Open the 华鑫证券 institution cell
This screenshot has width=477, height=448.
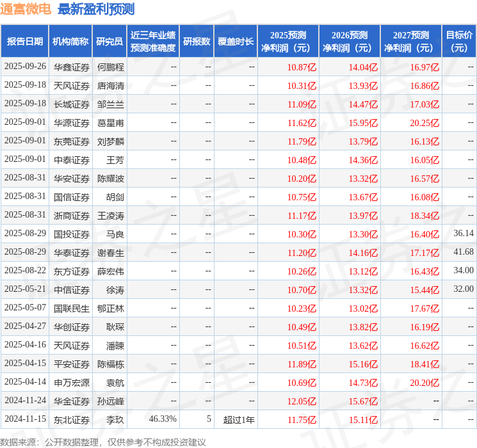71,67
